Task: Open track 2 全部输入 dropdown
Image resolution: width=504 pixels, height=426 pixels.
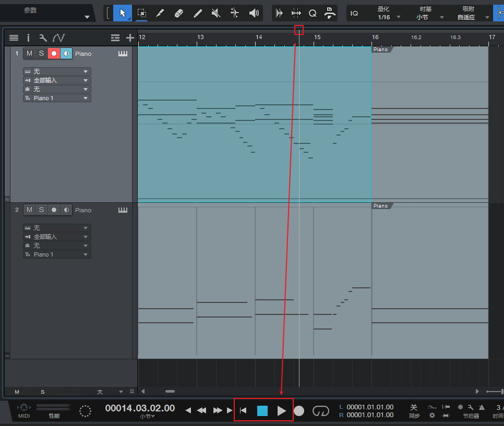Action: click(x=57, y=237)
